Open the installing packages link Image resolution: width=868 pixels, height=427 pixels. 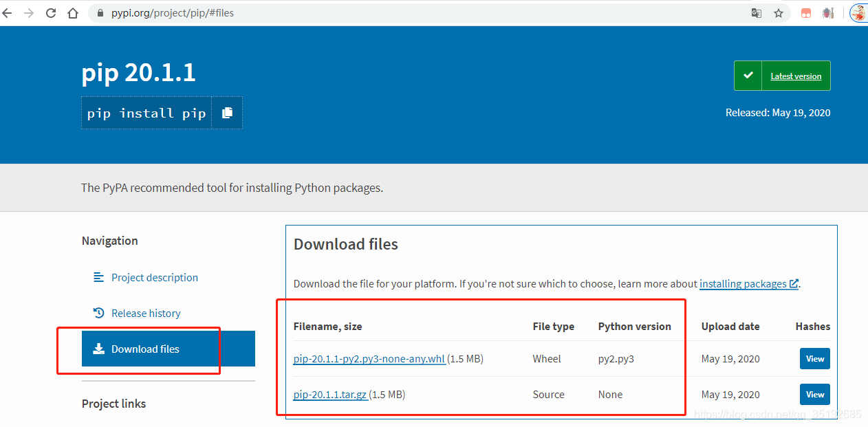744,283
